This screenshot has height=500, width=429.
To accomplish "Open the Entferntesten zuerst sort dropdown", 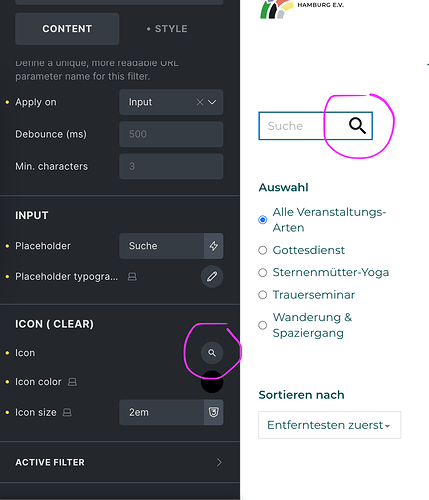I will pyautogui.click(x=330, y=425).
